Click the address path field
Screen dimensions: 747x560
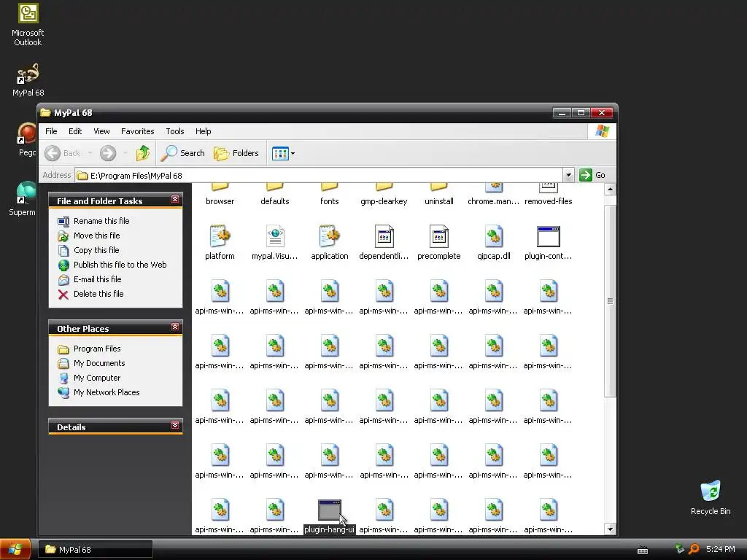point(320,175)
